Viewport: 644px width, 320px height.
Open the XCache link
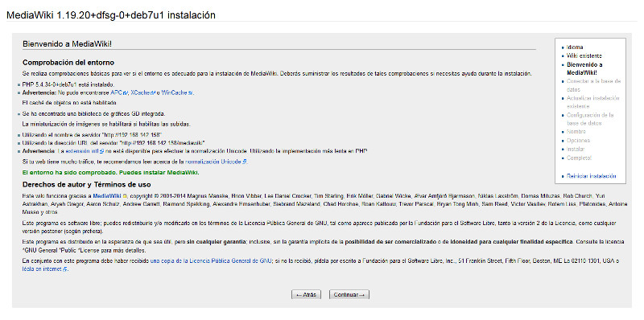(x=143, y=92)
